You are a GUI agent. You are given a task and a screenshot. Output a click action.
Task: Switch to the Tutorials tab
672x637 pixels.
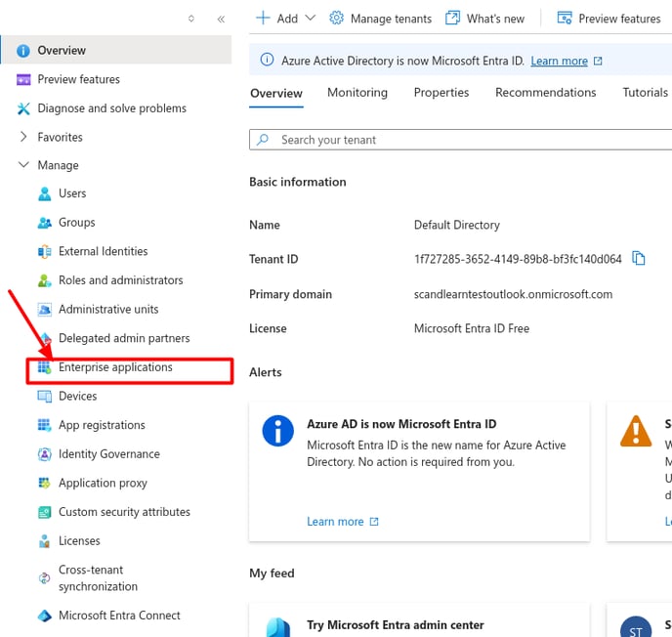(645, 93)
